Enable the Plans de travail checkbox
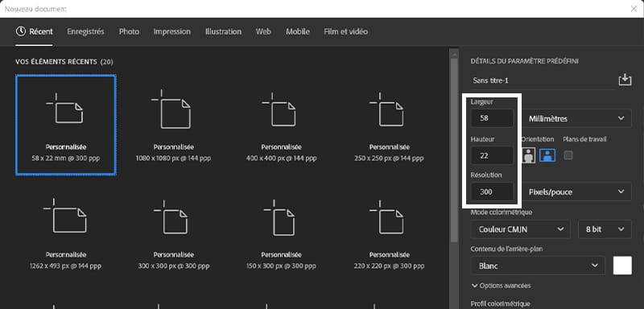644x309 pixels. click(568, 155)
